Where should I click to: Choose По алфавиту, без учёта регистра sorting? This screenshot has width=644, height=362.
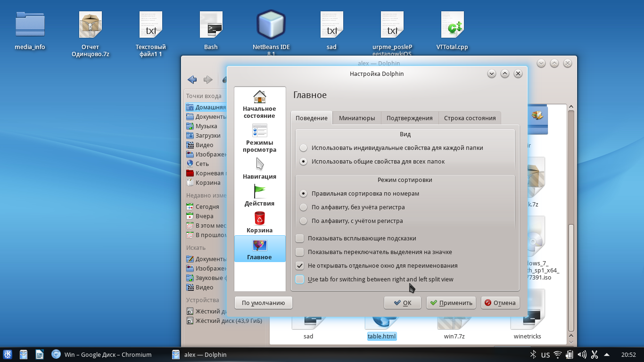pos(304,207)
